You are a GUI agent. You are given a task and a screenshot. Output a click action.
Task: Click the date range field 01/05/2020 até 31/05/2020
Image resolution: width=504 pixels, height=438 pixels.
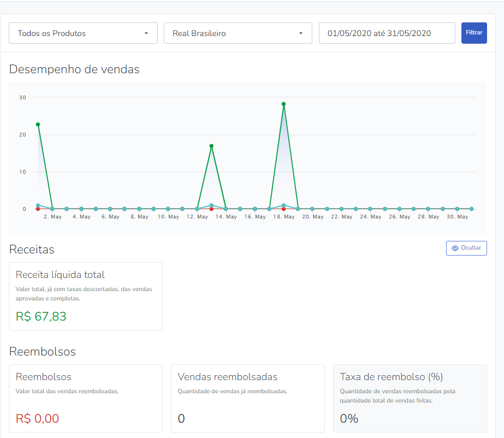[387, 33]
